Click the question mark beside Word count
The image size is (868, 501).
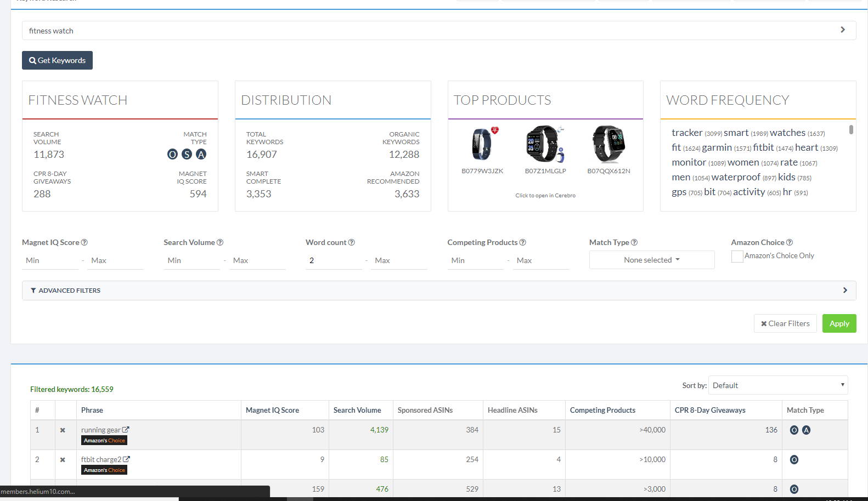[x=352, y=242]
